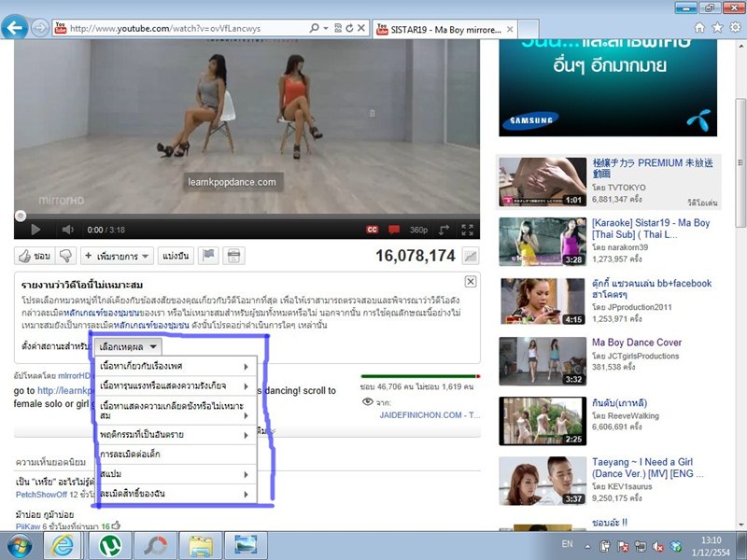Click the แบ่งปัน share button
This screenshot has height=560, width=747.
[x=176, y=256]
